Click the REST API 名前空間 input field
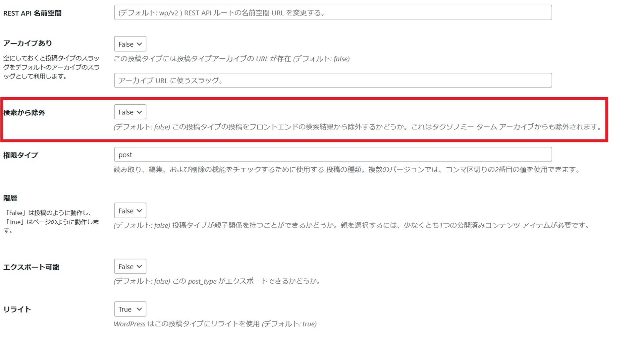The height and width of the screenshot is (338, 644). click(332, 13)
